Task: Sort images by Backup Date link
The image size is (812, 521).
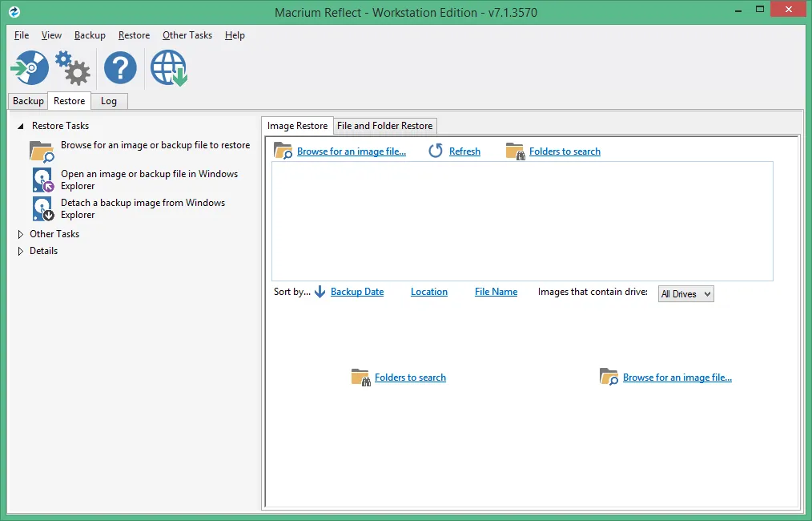Action: [x=357, y=292]
